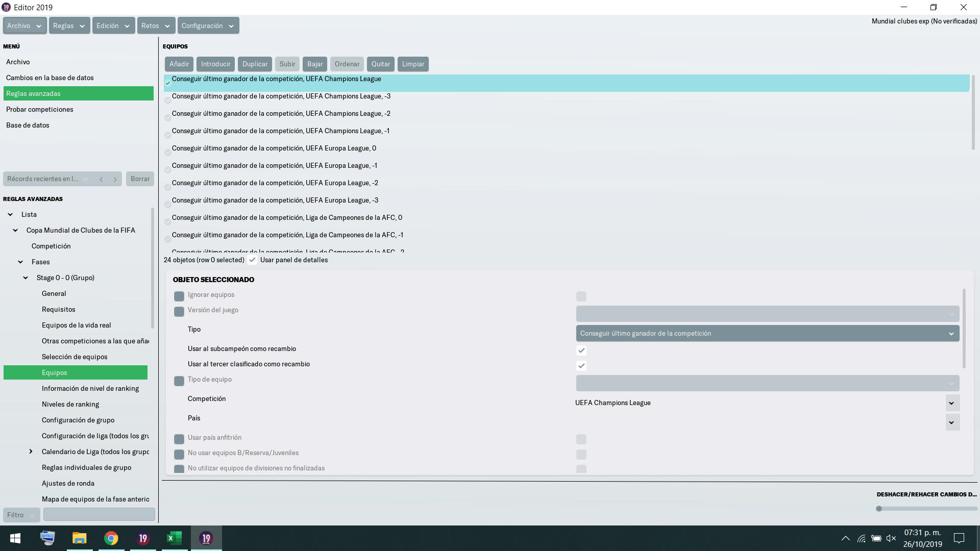
Task: Open the first Football Manager 19 taskbar icon
Action: click(143, 538)
